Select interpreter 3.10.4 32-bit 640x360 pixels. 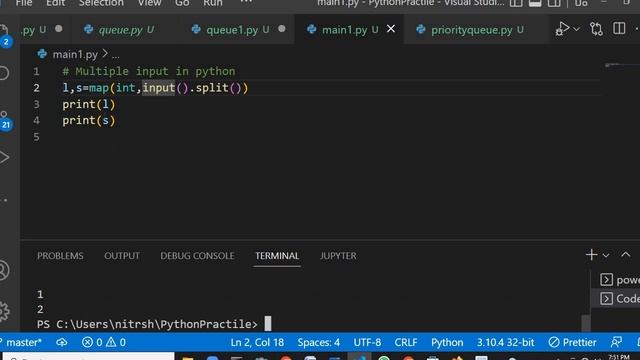pos(505,342)
